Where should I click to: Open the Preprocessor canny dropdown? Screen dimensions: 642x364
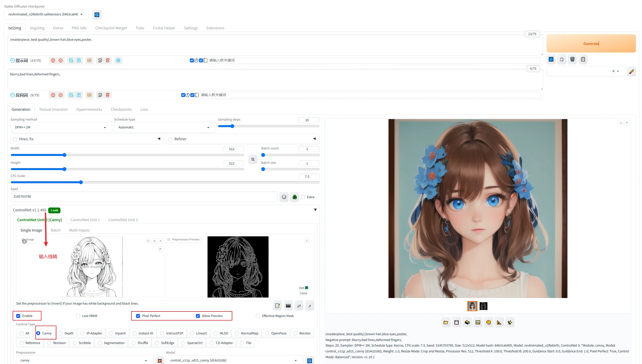tap(85, 360)
